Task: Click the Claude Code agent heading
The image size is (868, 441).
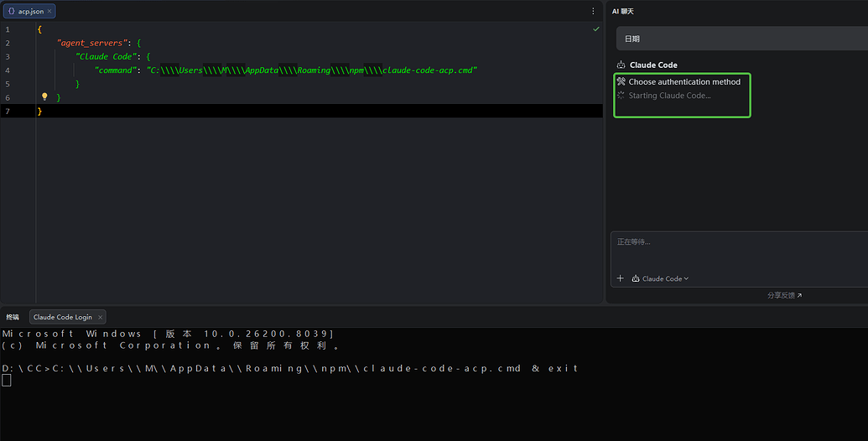Action: point(653,65)
